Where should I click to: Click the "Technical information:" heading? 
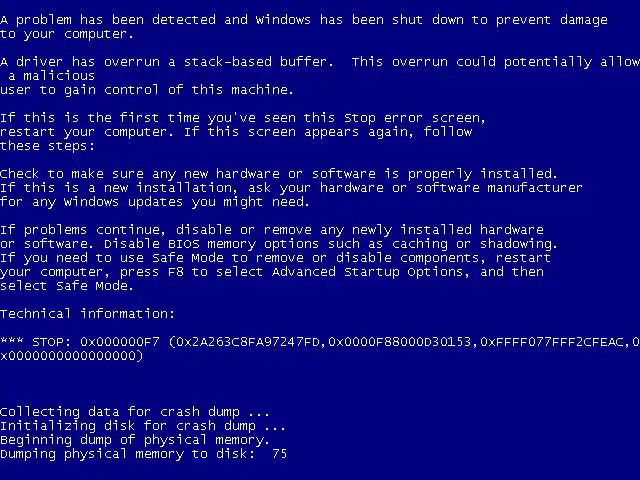[87, 313]
